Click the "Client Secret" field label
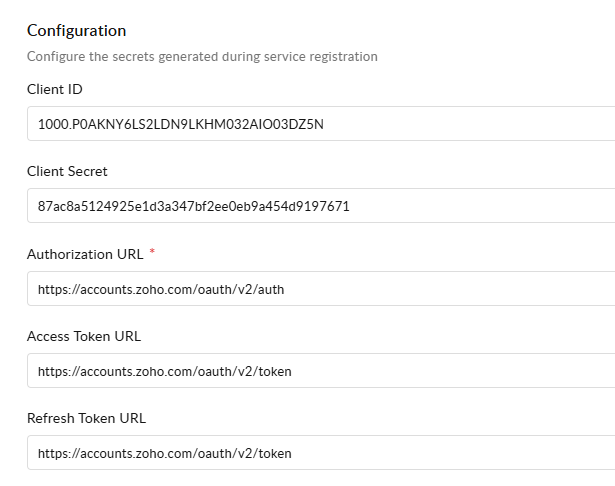Viewport: 615px width, 486px height. (x=67, y=171)
